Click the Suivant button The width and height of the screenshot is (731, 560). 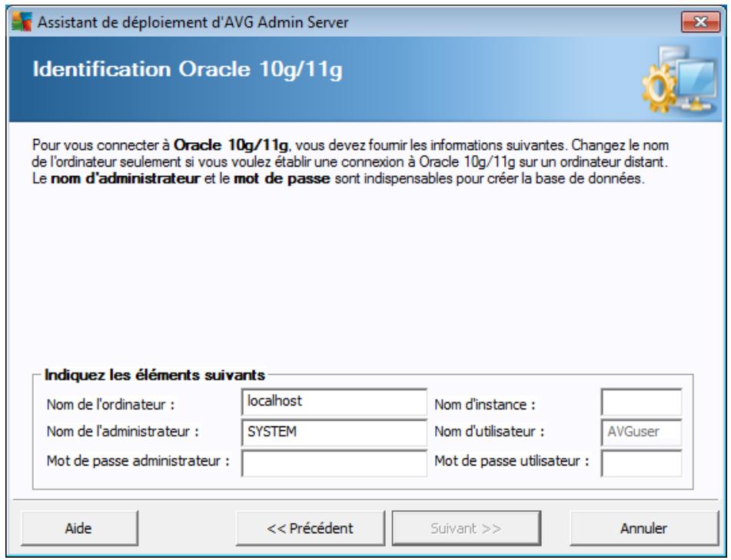tap(467, 529)
